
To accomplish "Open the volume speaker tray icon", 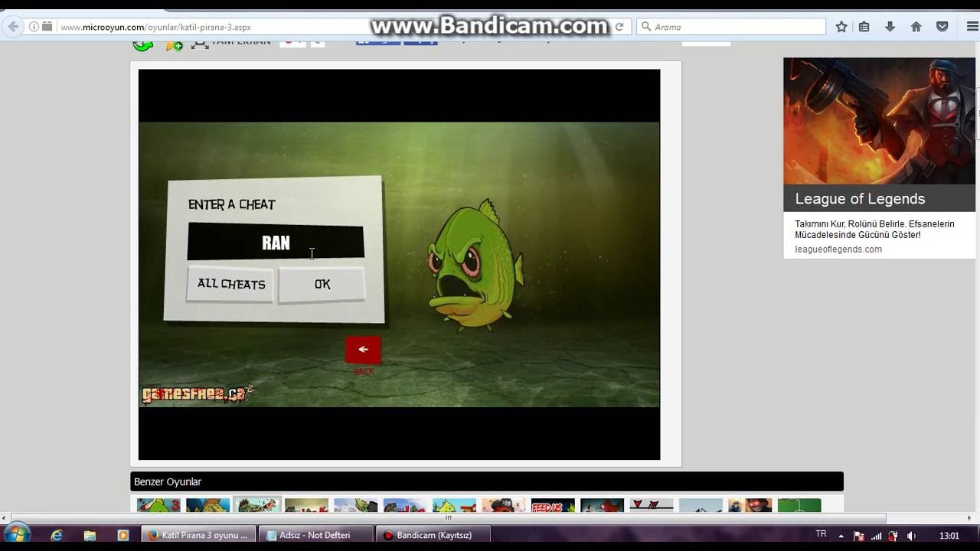I will pos(911,536).
